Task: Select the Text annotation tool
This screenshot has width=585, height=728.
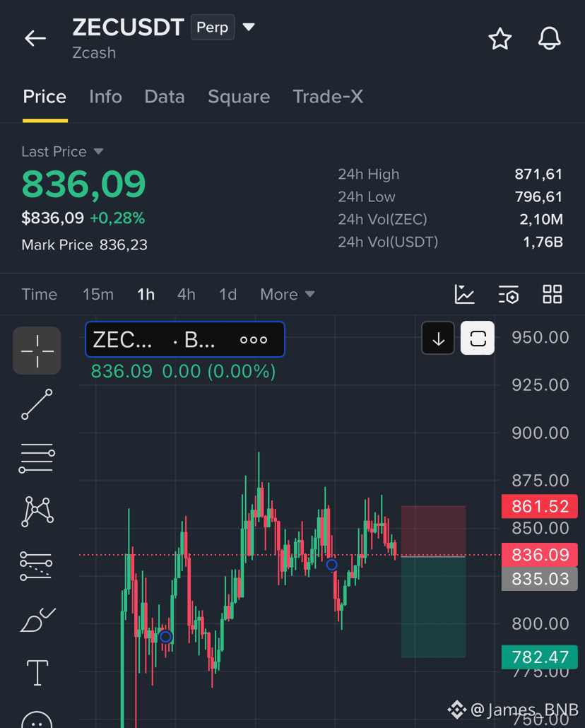Action: [37, 673]
